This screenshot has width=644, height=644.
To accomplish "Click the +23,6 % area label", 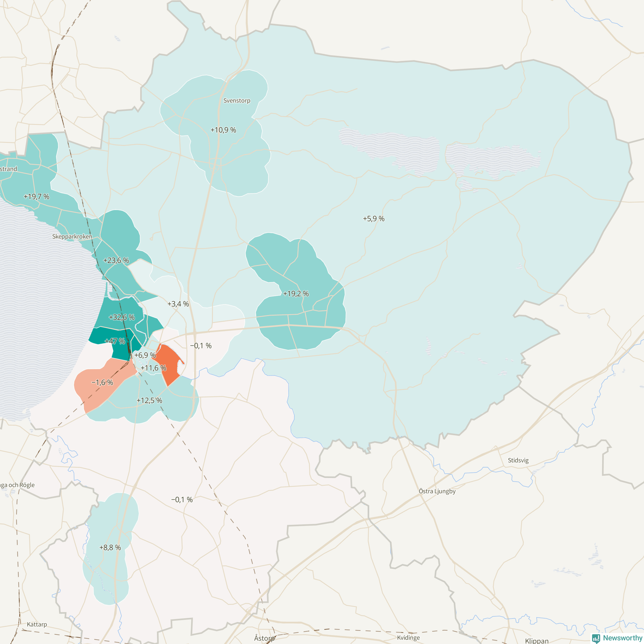I will [x=116, y=260].
